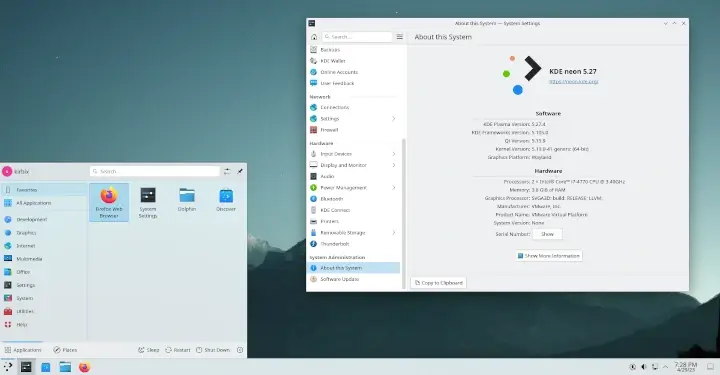
Task: Open the System Settings hamburger menu
Action: coord(399,37)
